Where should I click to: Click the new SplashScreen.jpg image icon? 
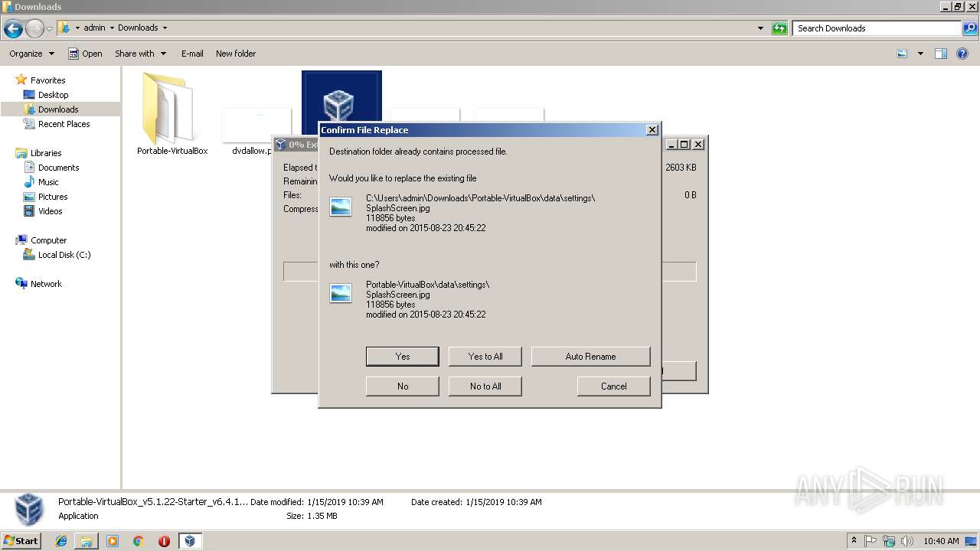tap(341, 293)
